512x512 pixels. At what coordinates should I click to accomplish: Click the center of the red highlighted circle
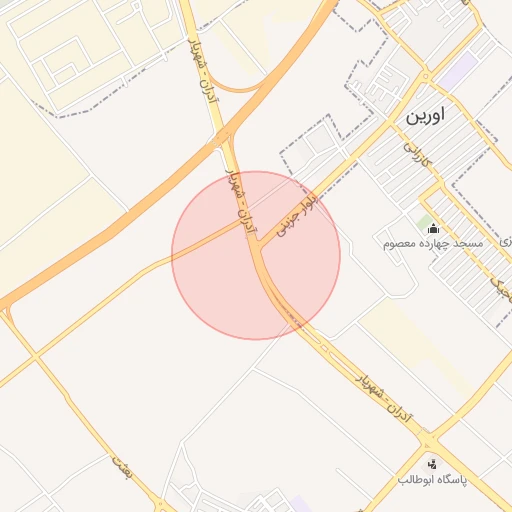[x=256, y=255]
